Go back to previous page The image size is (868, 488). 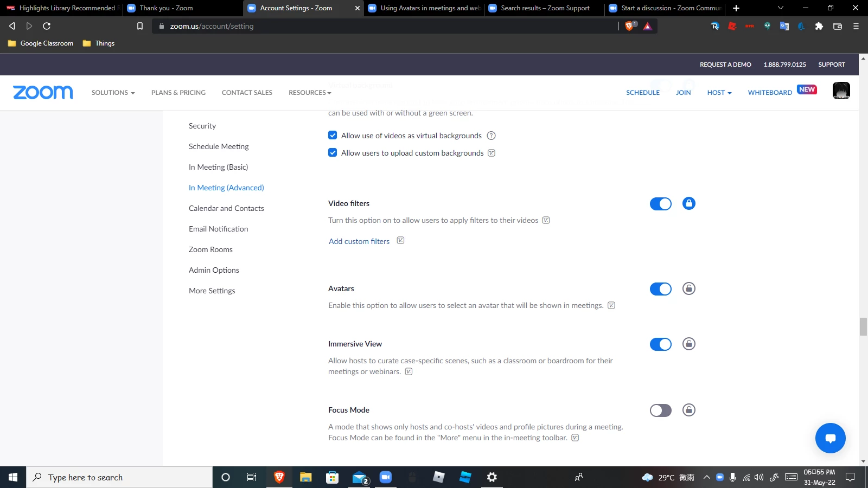tap(12, 26)
